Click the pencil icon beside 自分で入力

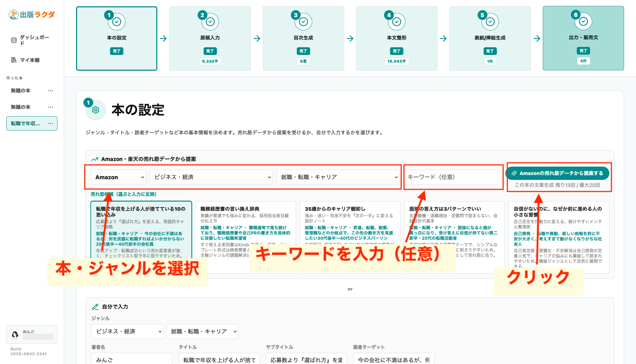point(95,307)
